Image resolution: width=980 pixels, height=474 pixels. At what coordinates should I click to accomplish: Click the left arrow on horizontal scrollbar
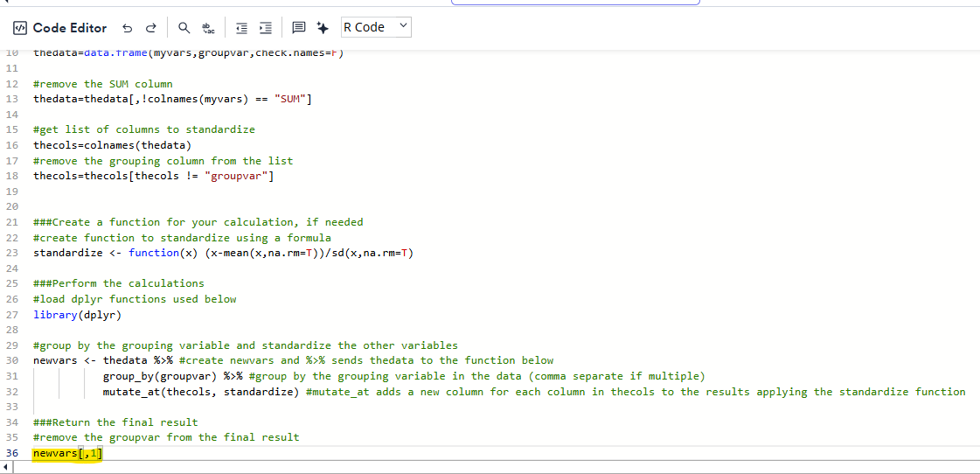click(x=8, y=469)
